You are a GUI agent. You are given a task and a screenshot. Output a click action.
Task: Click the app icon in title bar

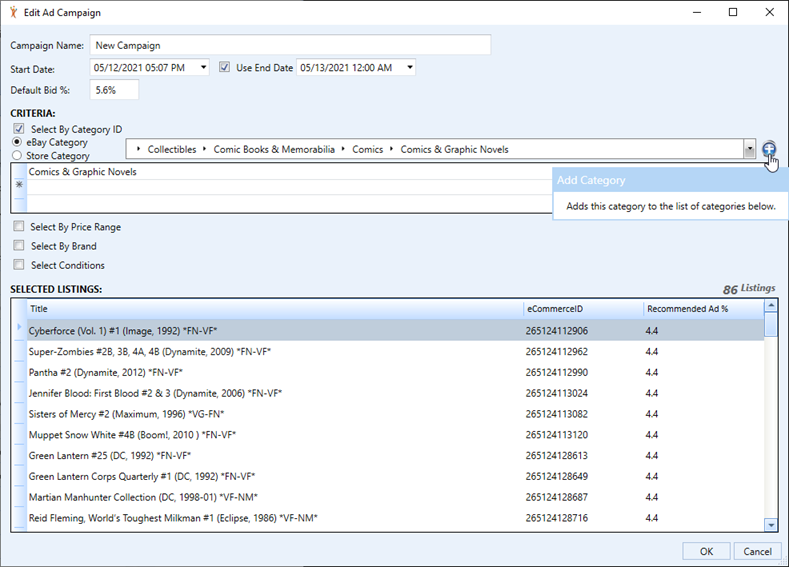point(12,12)
